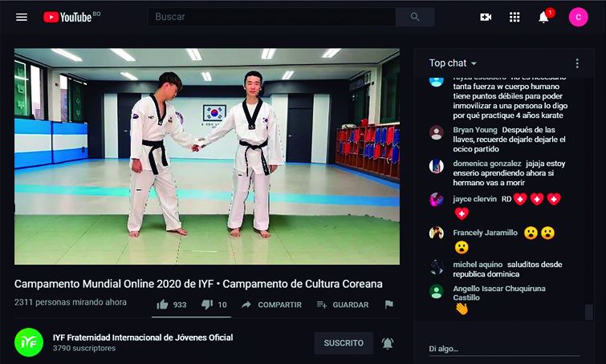This screenshot has width=606, height=364.
Task: Open the GUARDAR save-to-playlist menu
Action: coord(343,305)
